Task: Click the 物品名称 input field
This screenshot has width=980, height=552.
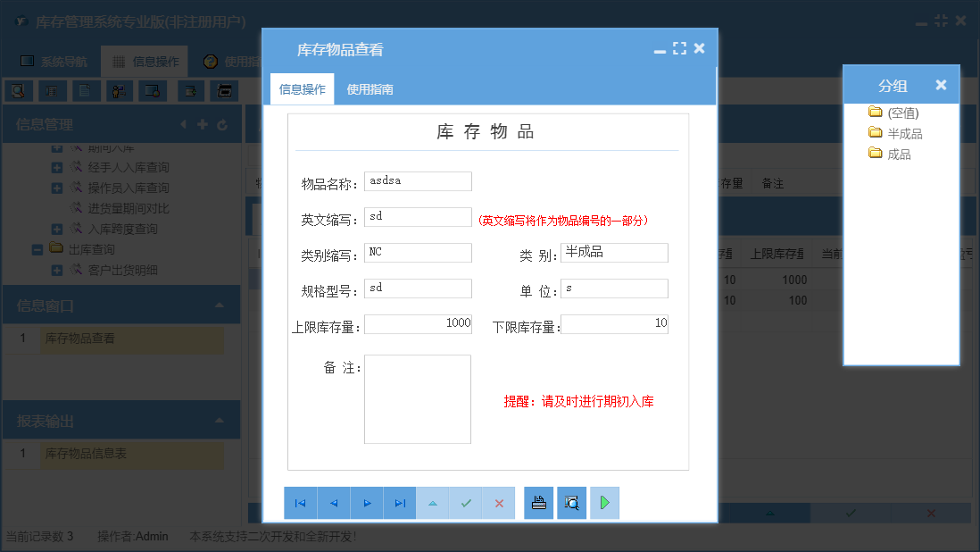Action: point(418,180)
